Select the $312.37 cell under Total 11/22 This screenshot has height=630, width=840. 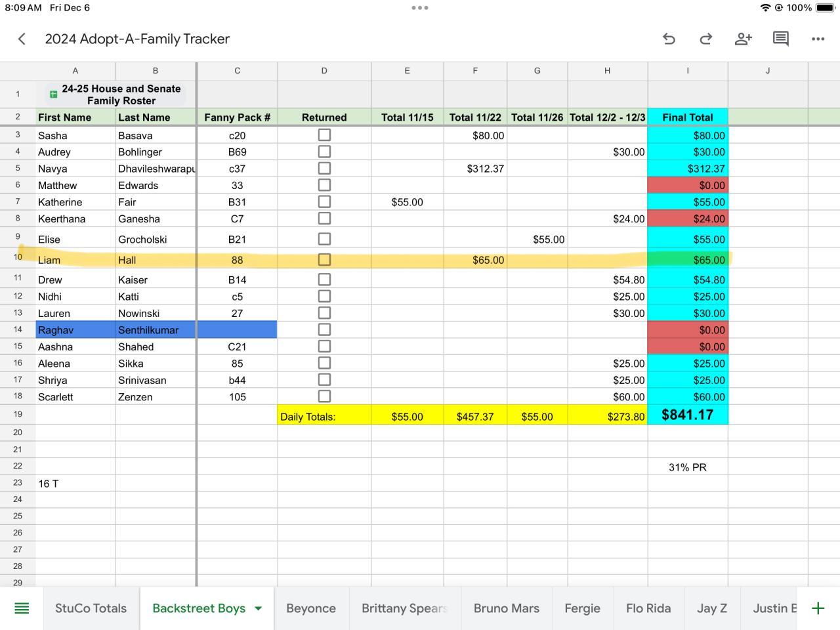coord(475,169)
